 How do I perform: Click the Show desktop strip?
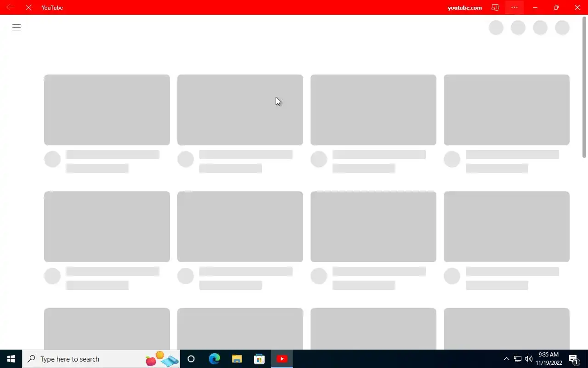coord(587,359)
